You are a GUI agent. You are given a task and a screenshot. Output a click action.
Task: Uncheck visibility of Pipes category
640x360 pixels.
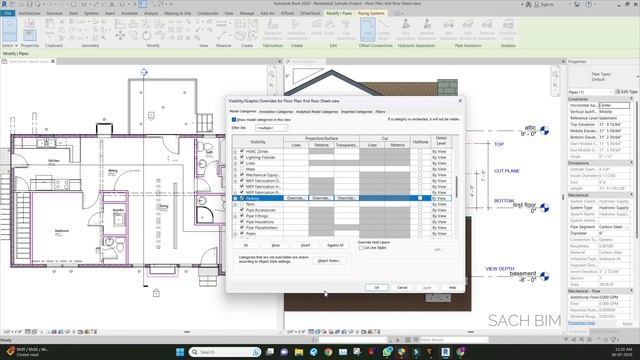[242, 233]
